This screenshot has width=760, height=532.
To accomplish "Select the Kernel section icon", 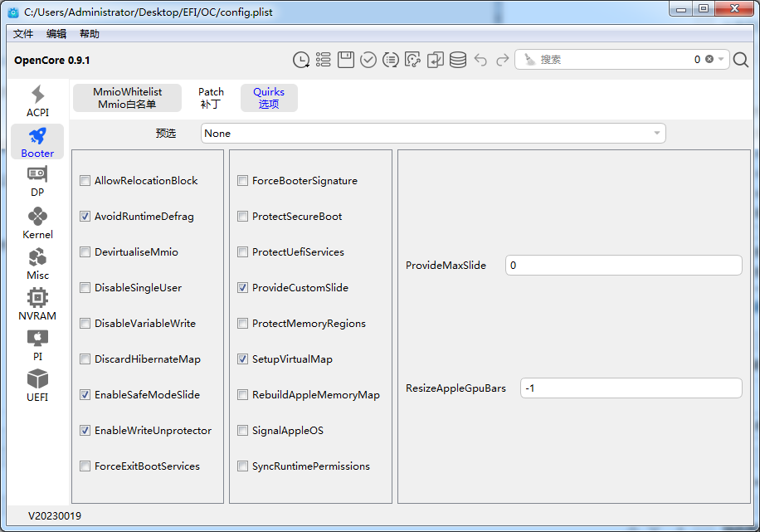I will pyautogui.click(x=37, y=222).
